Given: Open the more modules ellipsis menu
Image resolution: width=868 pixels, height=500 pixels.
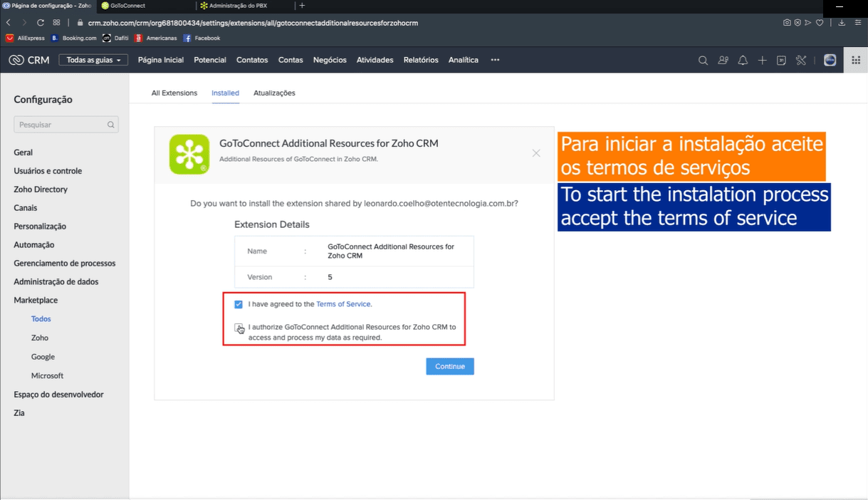Looking at the screenshot, I should pos(495,60).
